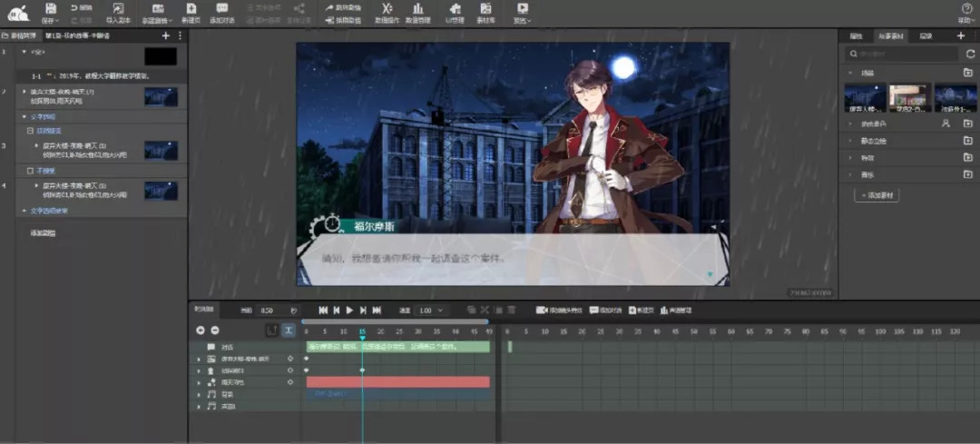Toggle the highlighted I-beam snap button in timeline
980x444 pixels.
tap(289, 331)
